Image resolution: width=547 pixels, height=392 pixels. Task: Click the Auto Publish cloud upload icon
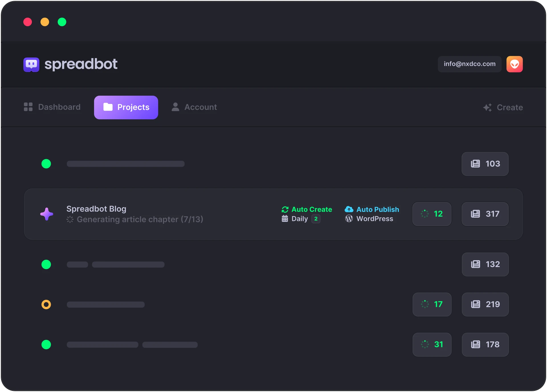(x=349, y=209)
